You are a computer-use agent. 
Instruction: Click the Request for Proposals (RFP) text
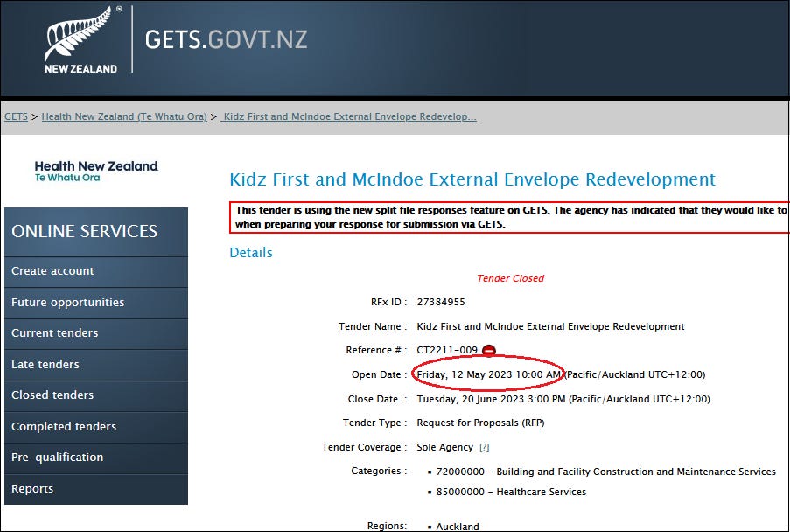(x=480, y=423)
